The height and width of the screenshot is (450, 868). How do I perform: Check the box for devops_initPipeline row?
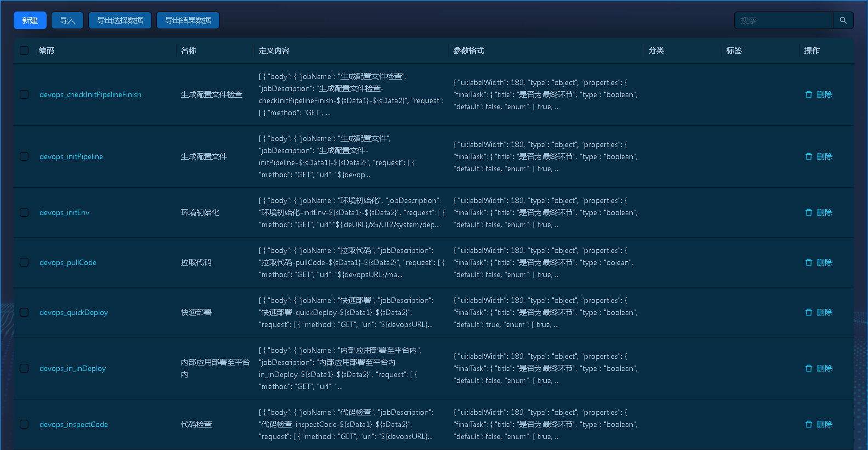point(24,156)
